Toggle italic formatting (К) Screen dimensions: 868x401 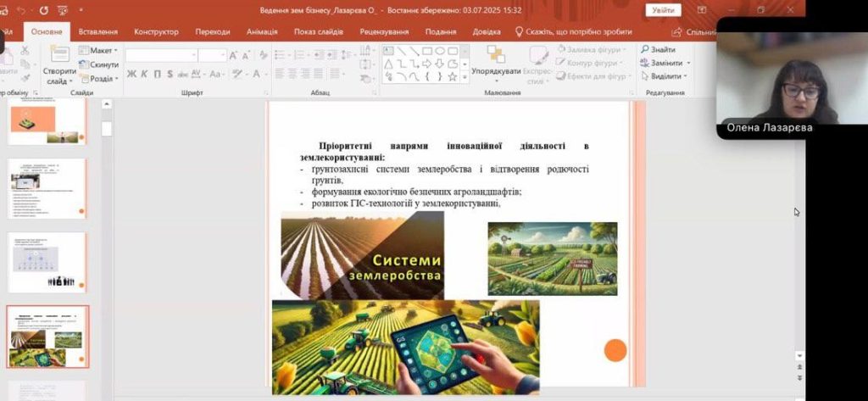(145, 75)
